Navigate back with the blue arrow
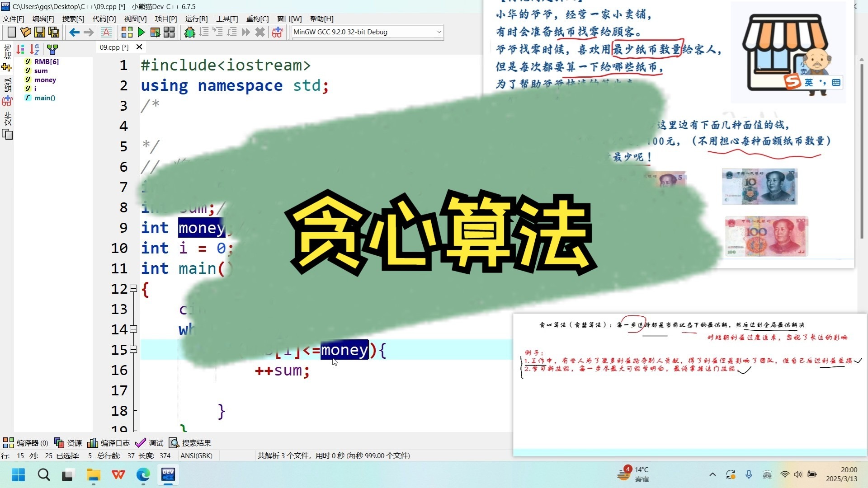This screenshot has width=868, height=488. click(74, 32)
